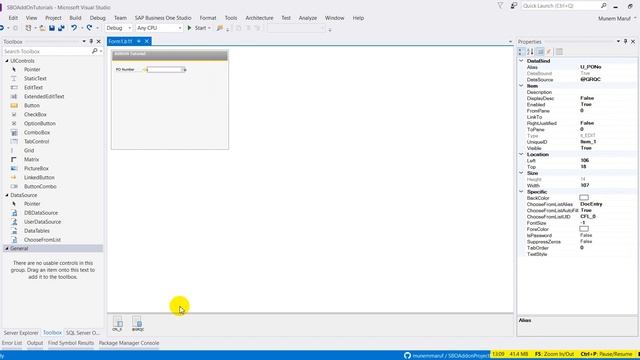Choose the ComboBox control in Toolbox
The width and height of the screenshot is (640, 360).
(x=37, y=132)
